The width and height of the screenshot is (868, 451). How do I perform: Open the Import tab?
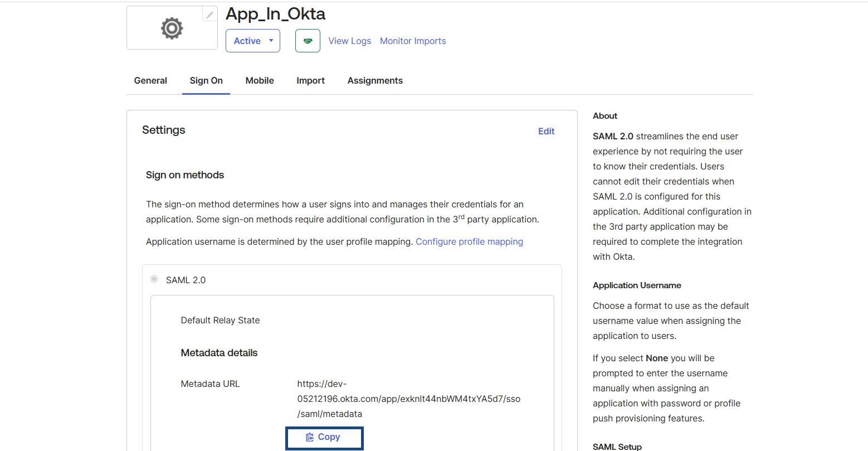click(x=310, y=80)
